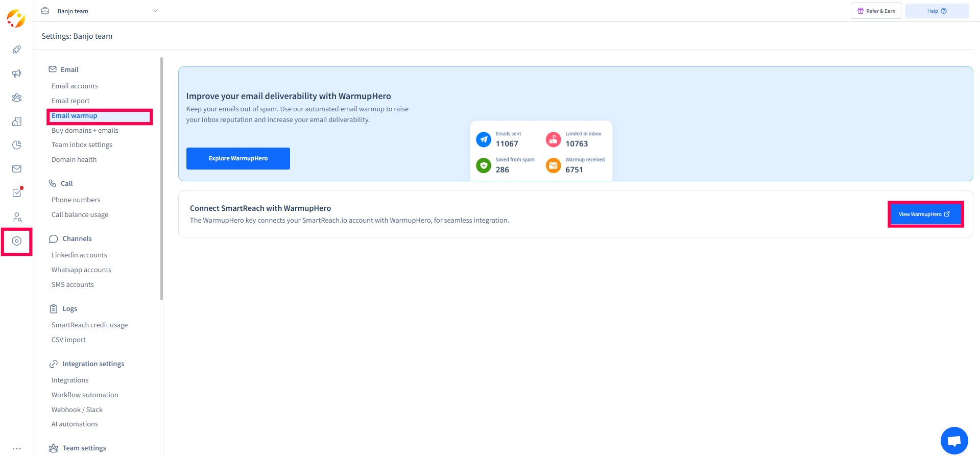Open Email report settings

70,101
